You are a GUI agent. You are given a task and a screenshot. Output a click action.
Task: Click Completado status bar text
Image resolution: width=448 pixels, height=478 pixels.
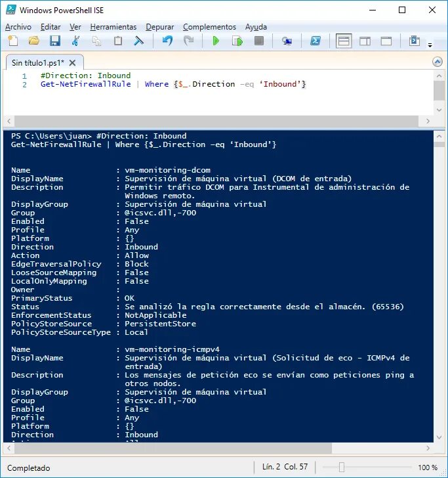[29, 467]
